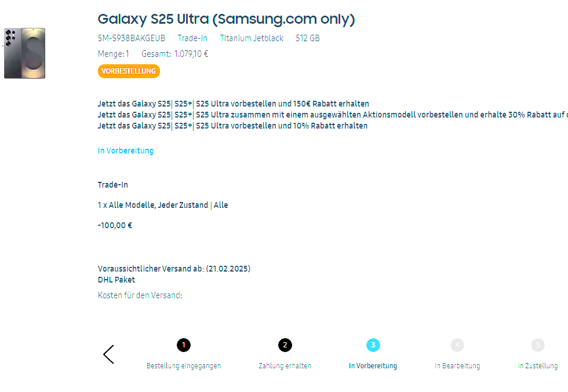Click the 'Titanium Jetblack' color label
Image resolution: width=568 pixels, height=392 pixels.
[x=252, y=38]
